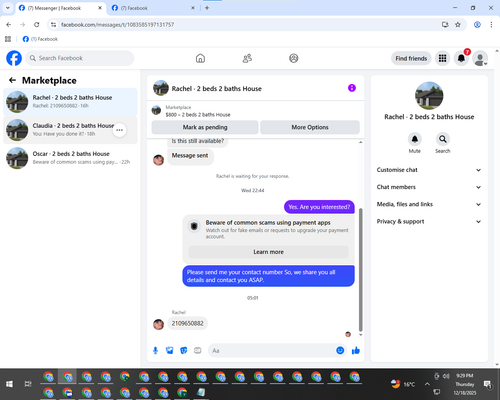The width and height of the screenshot is (500, 400).
Task: Switch to the second Facebook browser tab
Action: coord(153,8)
